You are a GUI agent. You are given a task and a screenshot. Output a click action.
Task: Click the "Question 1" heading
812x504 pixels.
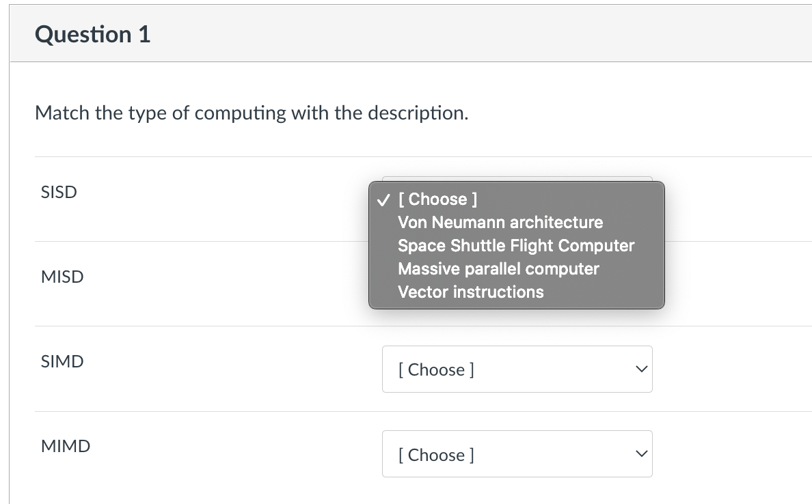92,34
